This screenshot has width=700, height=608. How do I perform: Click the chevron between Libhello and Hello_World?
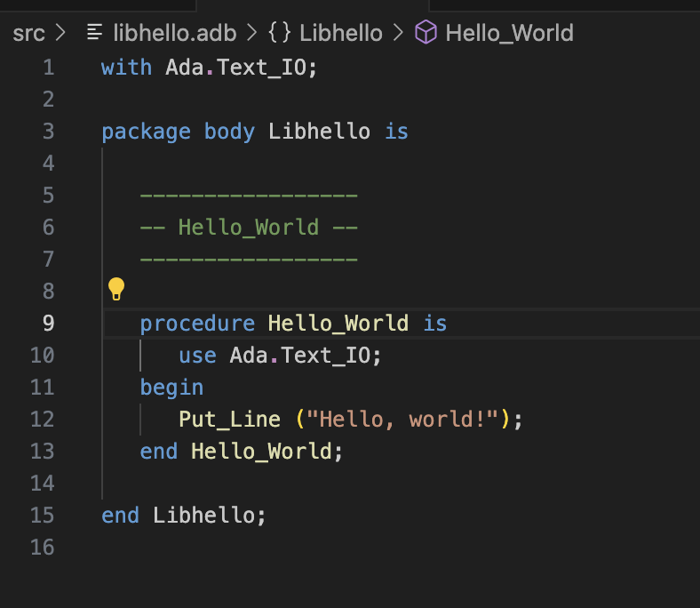(398, 34)
